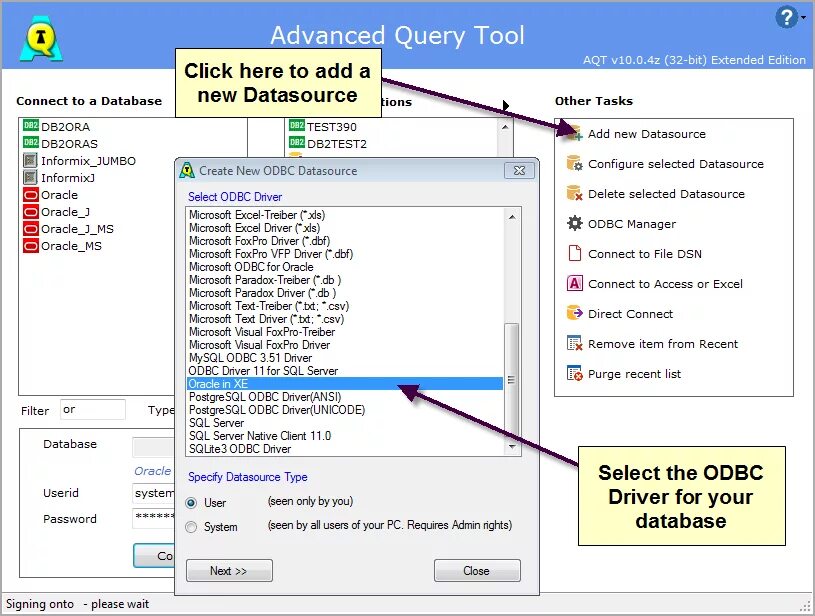
Task: Select Microsoft Visual FoxPro Driver
Action: [345, 345]
